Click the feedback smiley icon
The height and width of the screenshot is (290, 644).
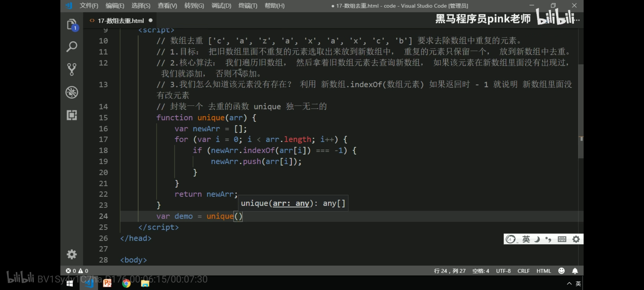[x=561, y=271]
